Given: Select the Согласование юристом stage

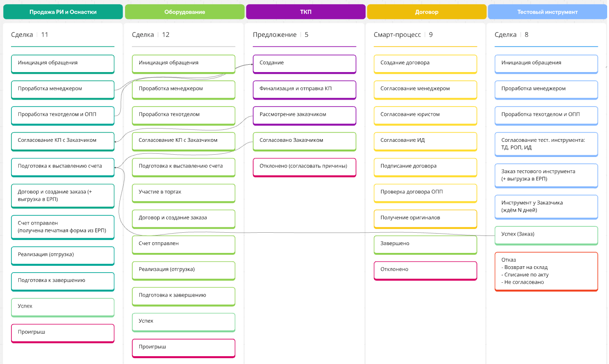Looking at the screenshot, I should coord(425,115).
